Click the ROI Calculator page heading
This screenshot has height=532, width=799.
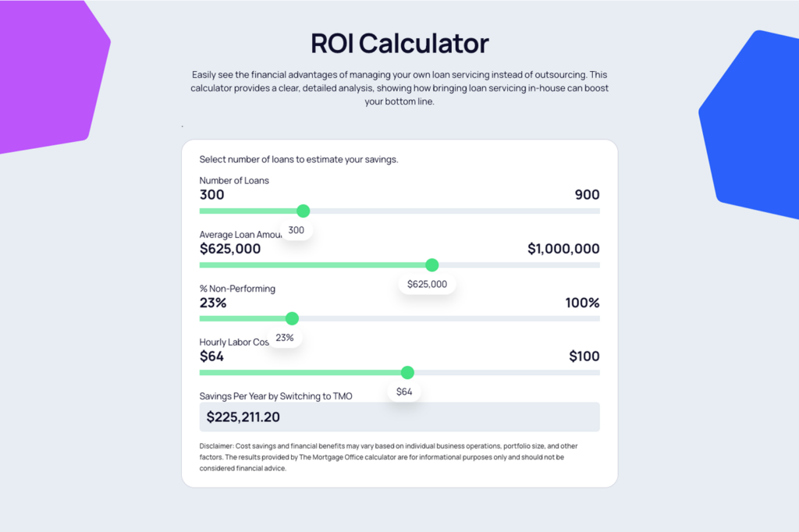399,44
